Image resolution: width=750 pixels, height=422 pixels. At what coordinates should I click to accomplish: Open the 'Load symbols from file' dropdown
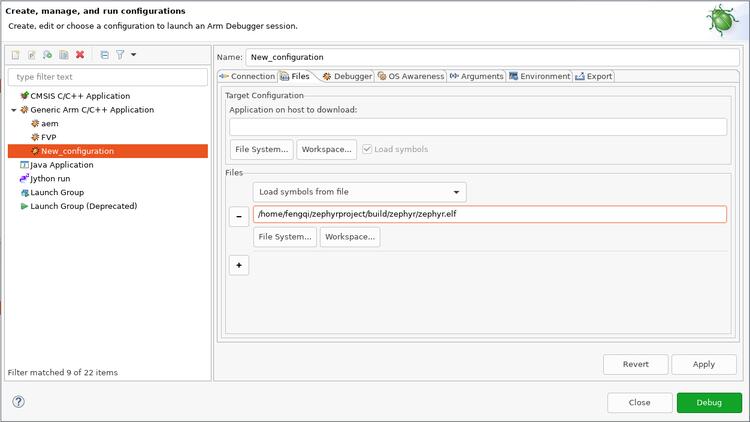click(x=359, y=192)
